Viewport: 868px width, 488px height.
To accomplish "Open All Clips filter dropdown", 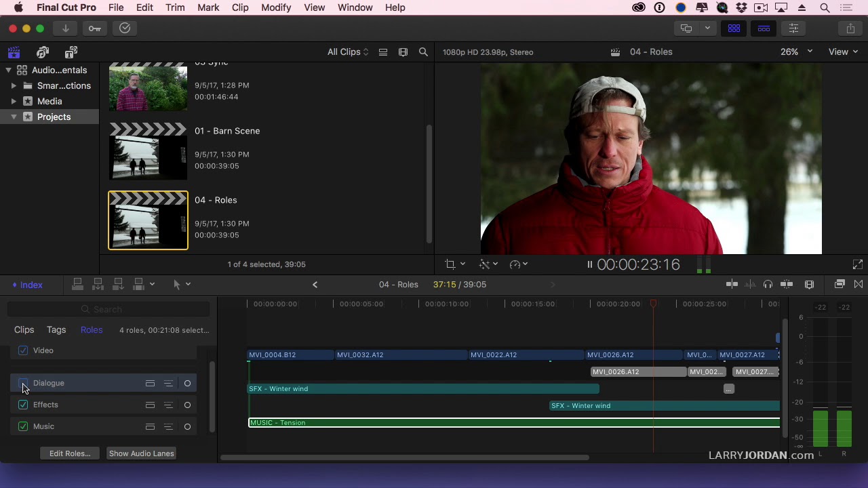I will [348, 52].
